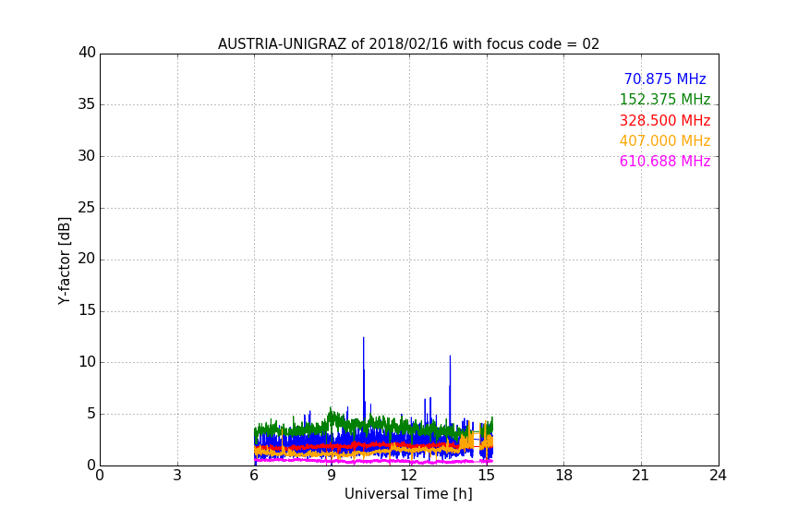Click the 70.875 MHz legend label
Viewport: 798px width, 532px height.
[x=664, y=79]
